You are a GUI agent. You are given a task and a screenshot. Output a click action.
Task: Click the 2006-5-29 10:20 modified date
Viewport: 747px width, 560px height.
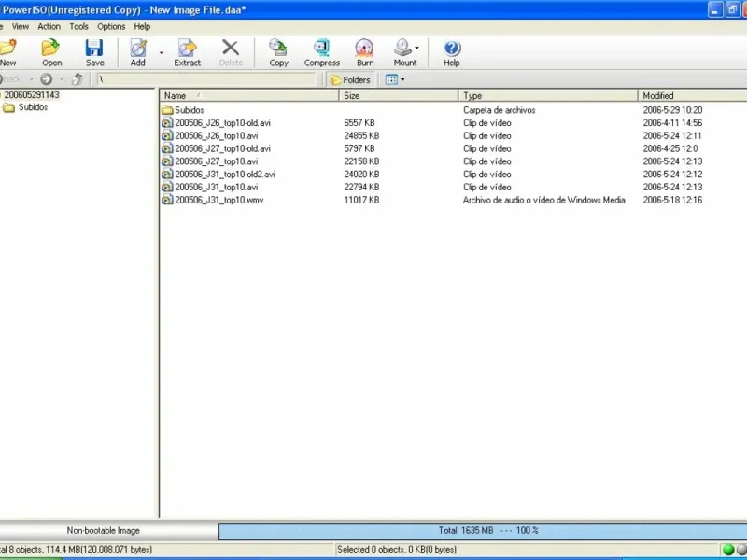pyautogui.click(x=672, y=110)
